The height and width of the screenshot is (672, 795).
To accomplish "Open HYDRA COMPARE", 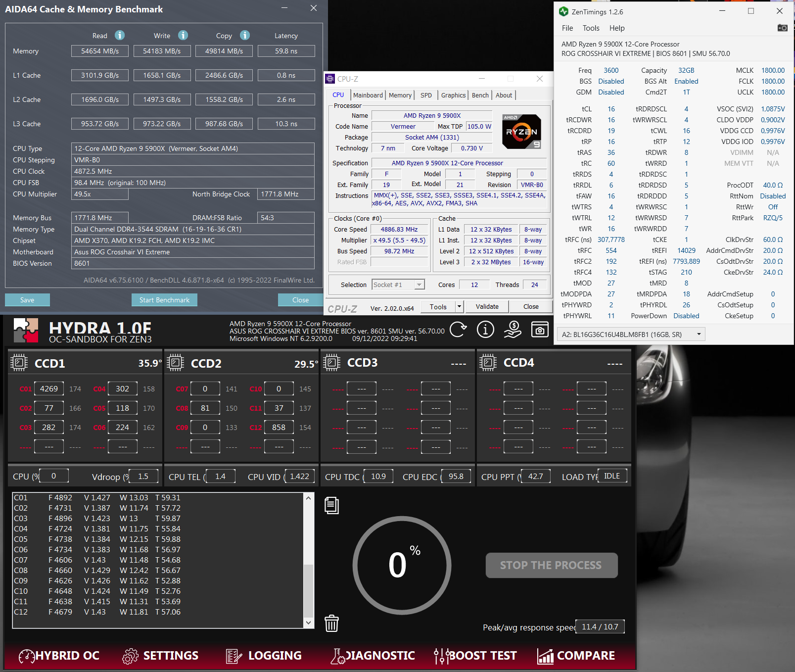I will (576, 656).
